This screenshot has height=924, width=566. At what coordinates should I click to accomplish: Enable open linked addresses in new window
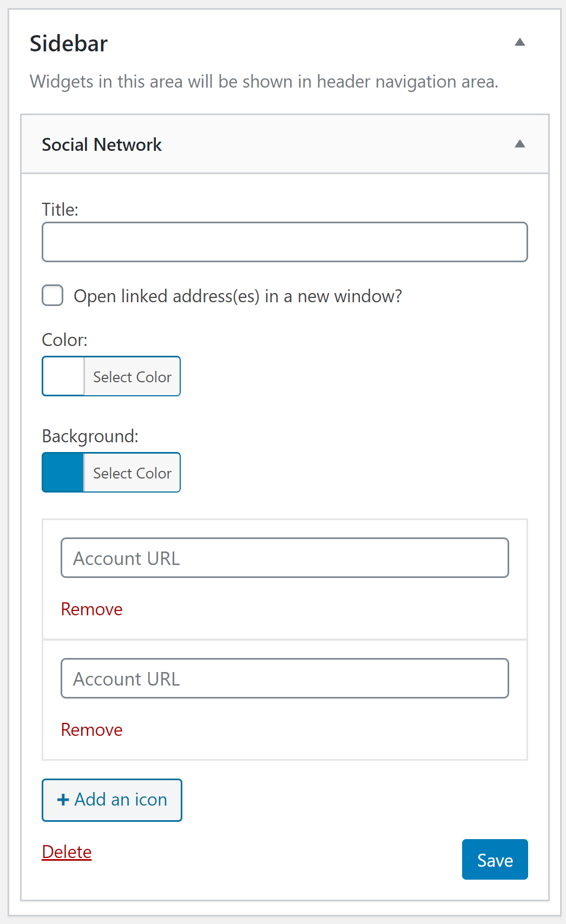(52, 296)
